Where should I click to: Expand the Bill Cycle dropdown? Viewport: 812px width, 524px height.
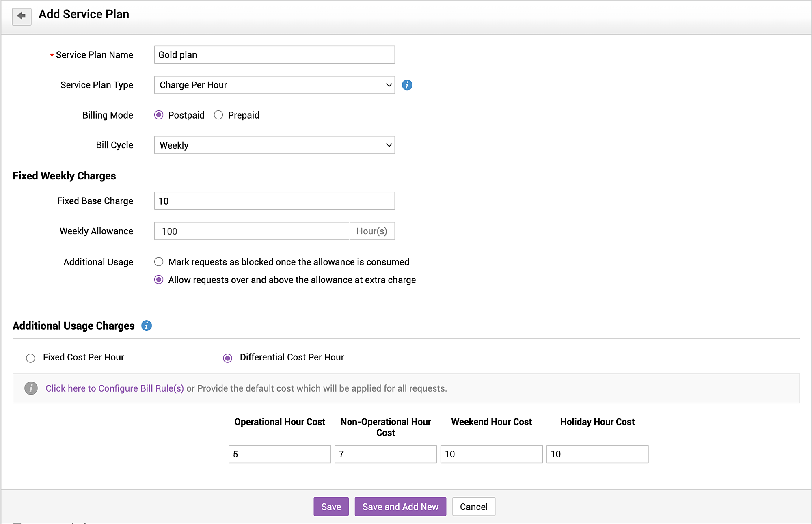(x=274, y=145)
